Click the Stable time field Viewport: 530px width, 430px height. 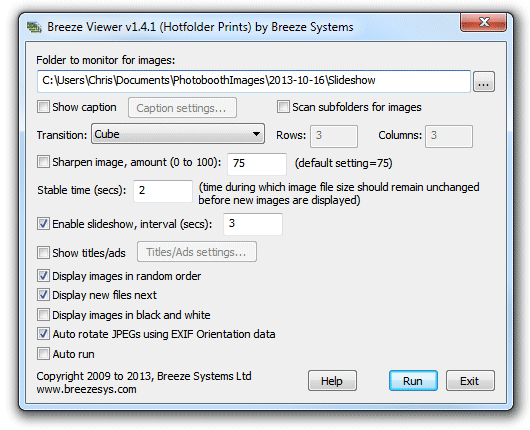tap(163, 191)
